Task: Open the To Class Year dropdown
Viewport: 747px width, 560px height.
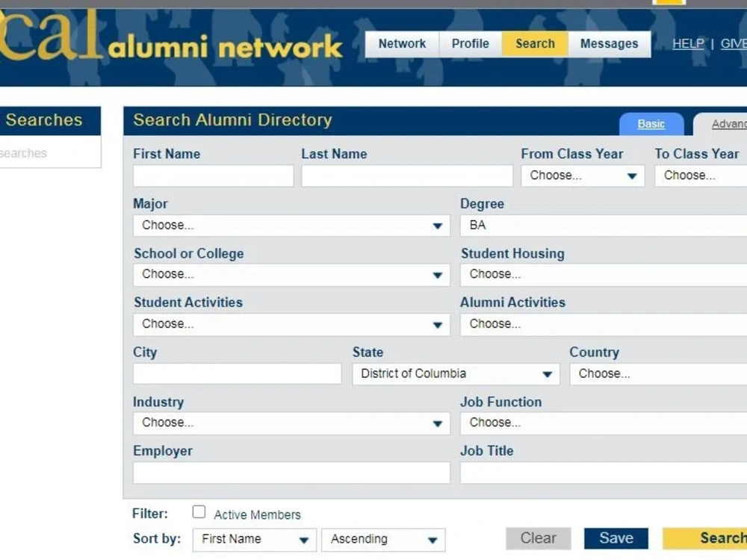Action: (x=701, y=175)
